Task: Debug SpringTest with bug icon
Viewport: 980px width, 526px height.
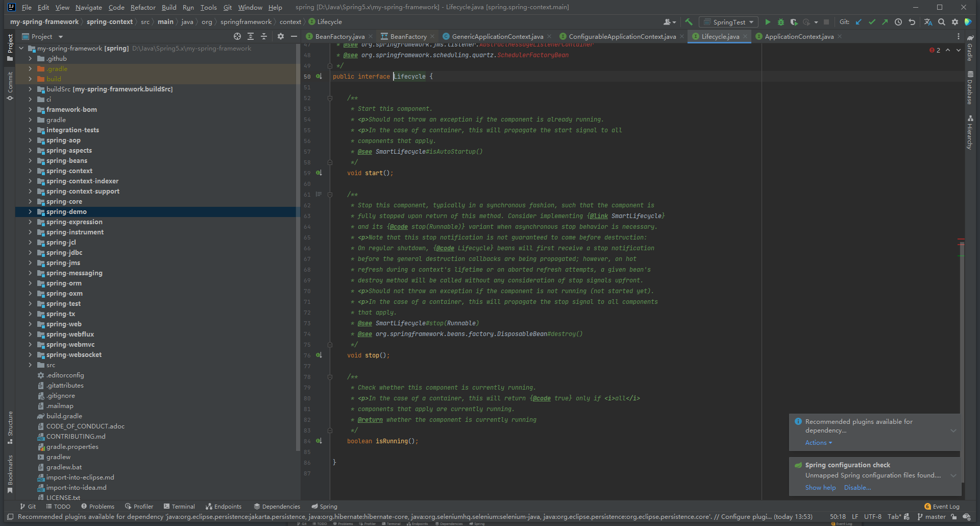Action: pyautogui.click(x=781, y=22)
